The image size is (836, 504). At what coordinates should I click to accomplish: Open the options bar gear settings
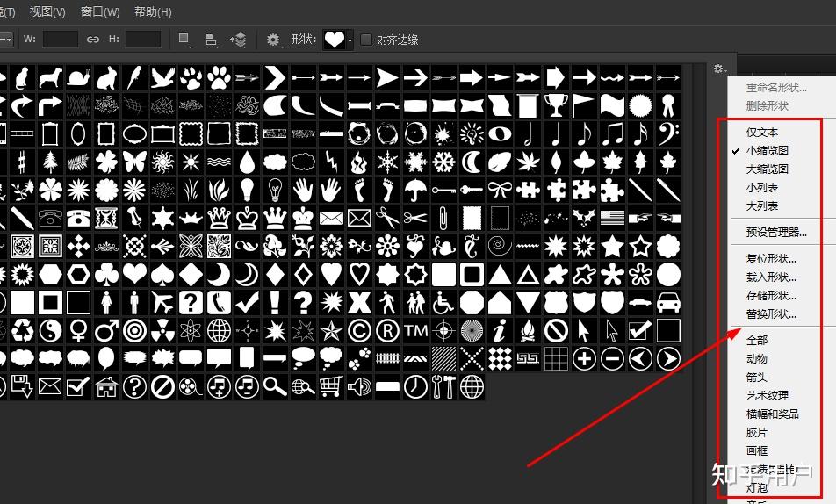click(273, 40)
